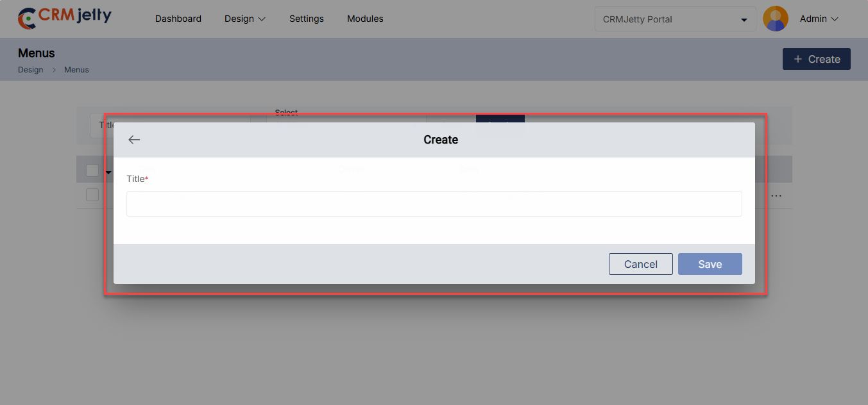The image size is (868, 405).
Task: Open the Settings menu item
Action: tap(306, 19)
